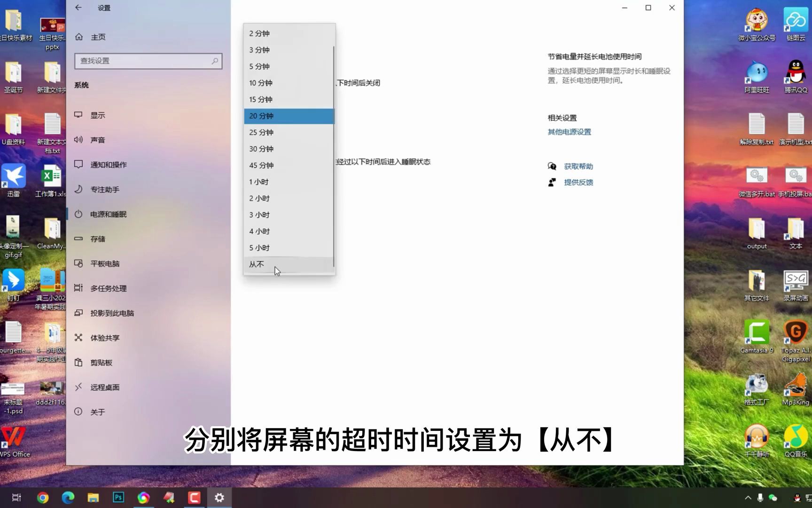Click Settings gear on taskbar
This screenshot has height=508, width=812.
(x=219, y=497)
